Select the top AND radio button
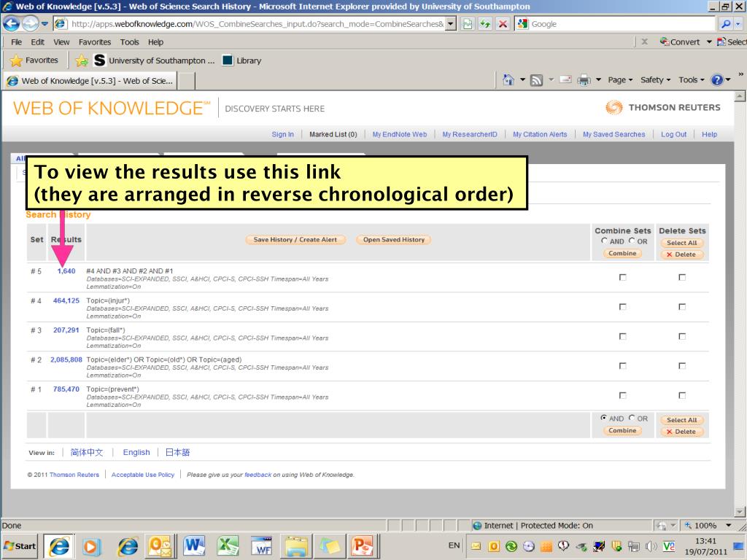Screen dimensions: 747x560 point(604,241)
